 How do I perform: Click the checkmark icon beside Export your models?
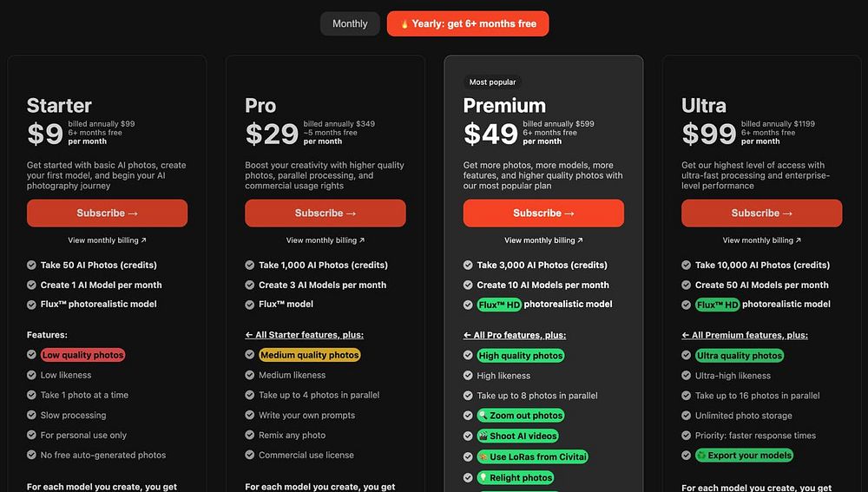[686, 456]
